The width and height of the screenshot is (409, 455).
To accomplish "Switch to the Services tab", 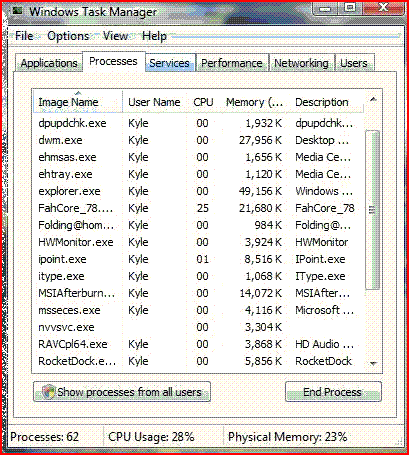I will pyautogui.click(x=169, y=63).
